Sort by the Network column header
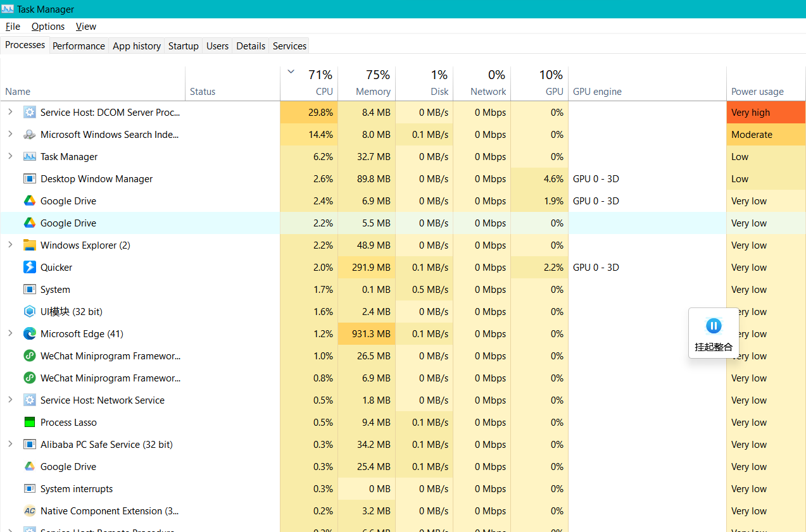806x532 pixels. pos(482,84)
